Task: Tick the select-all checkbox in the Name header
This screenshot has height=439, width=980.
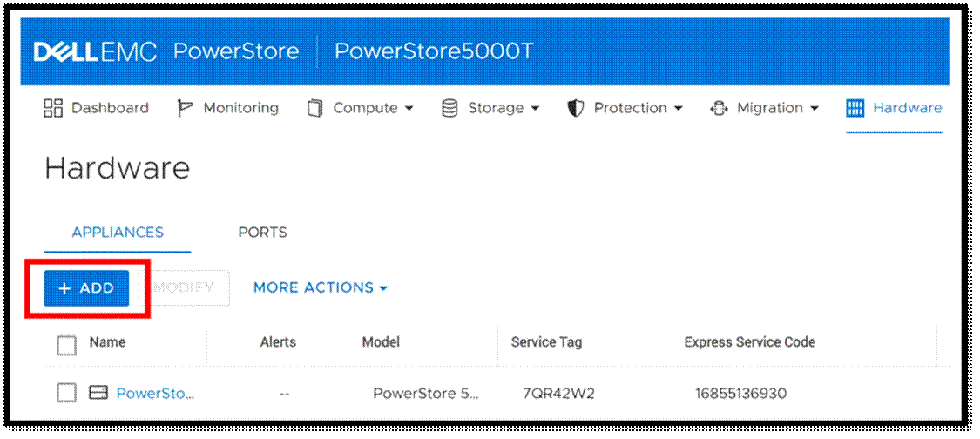Action: (67, 345)
